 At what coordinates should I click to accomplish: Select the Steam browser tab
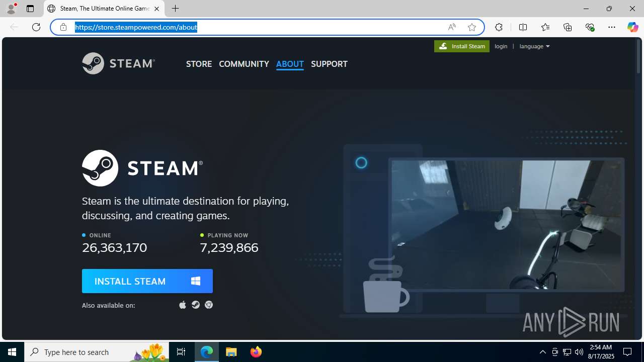pos(105,9)
